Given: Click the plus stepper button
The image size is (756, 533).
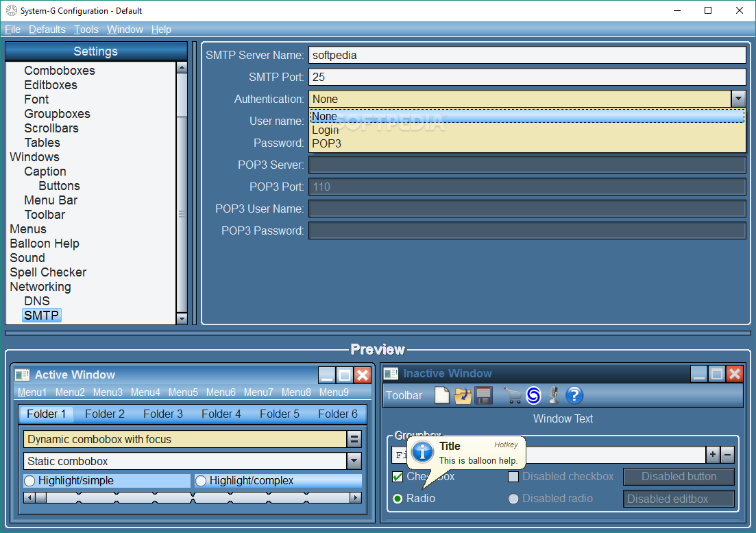Looking at the screenshot, I should tap(713, 454).
